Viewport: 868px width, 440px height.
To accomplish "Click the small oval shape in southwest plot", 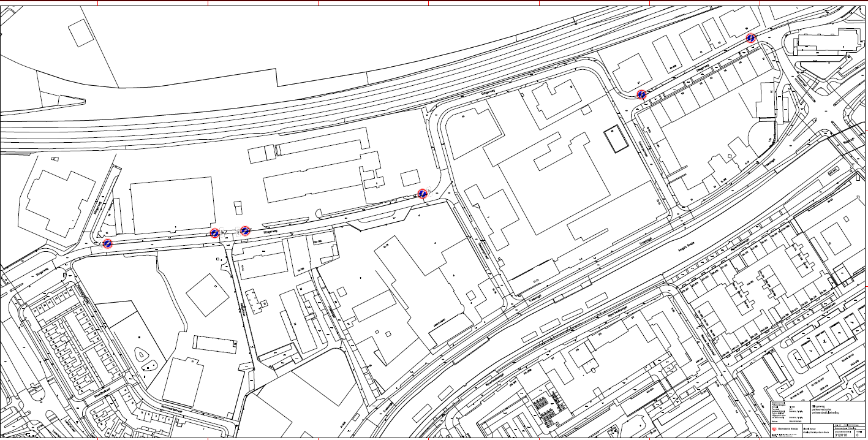I will tap(142, 354).
